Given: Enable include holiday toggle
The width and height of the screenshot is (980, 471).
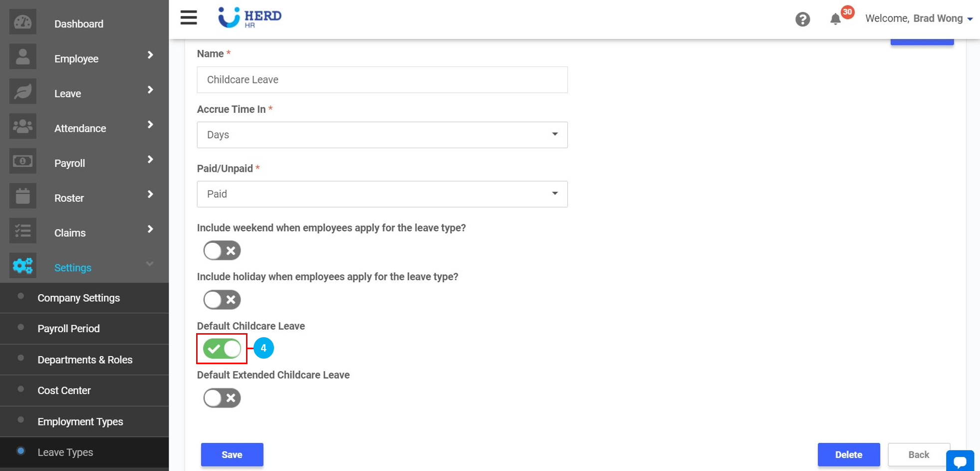Looking at the screenshot, I should pos(222,300).
